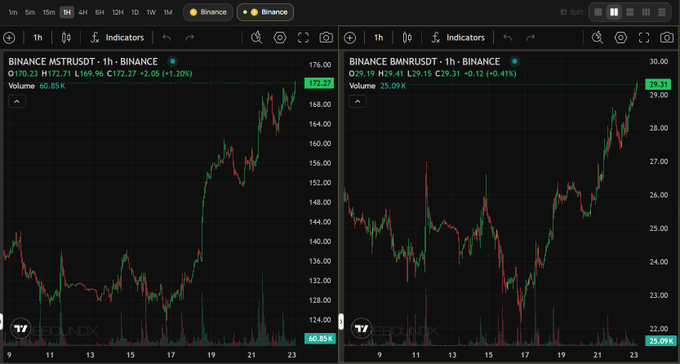Toggle the Split option

572,12
